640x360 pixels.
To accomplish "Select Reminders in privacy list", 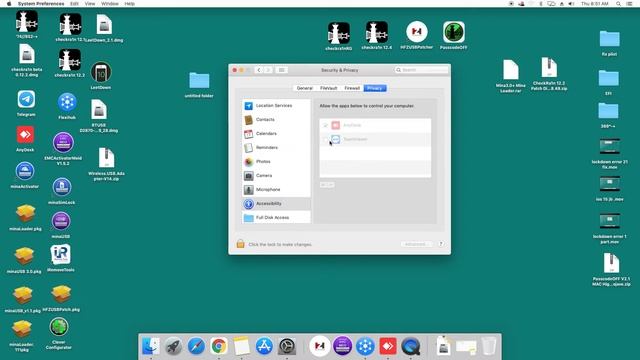I will click(276, 147).
